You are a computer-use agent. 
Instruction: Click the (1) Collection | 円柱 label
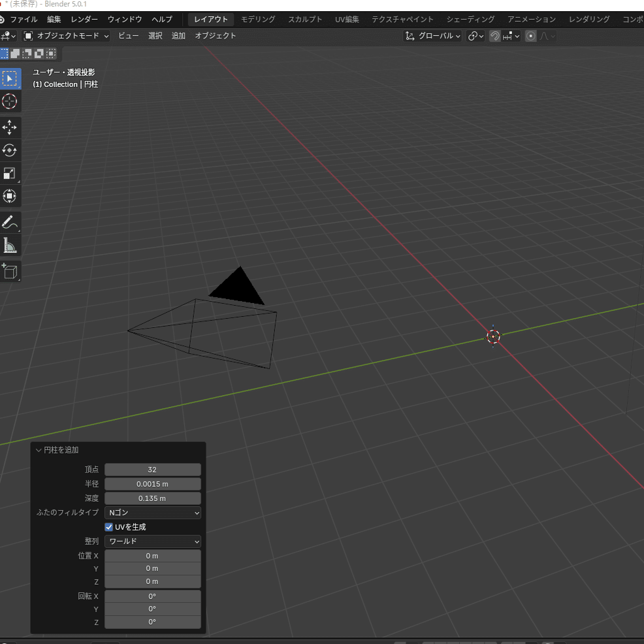(65, 84)
